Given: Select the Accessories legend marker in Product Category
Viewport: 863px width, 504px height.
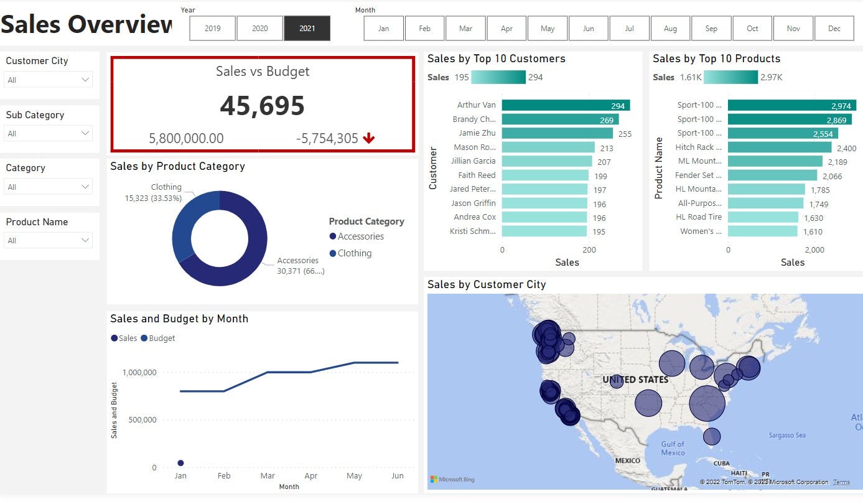Looking at the screenshot, I should pyautogui.click(x=333, y=236).
